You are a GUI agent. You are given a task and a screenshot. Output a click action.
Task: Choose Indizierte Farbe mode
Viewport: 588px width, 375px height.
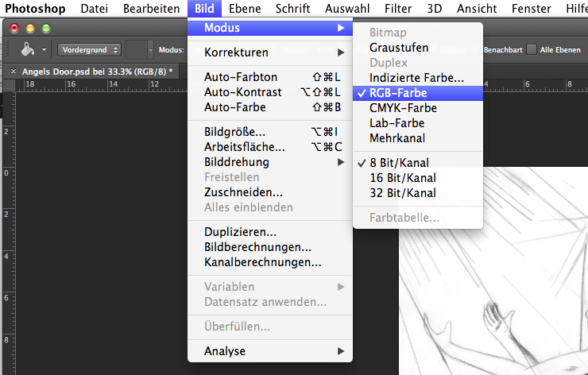click(418, 78)
